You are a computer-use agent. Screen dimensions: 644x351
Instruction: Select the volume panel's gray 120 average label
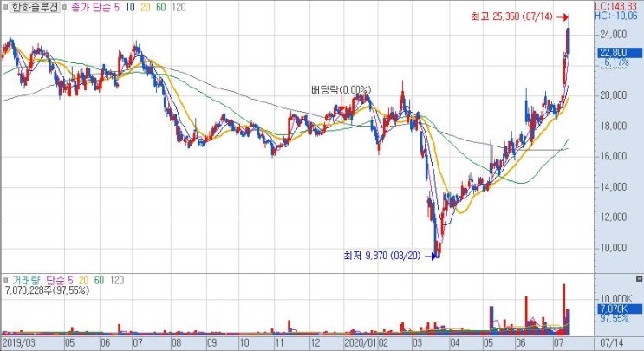(117, 281)
